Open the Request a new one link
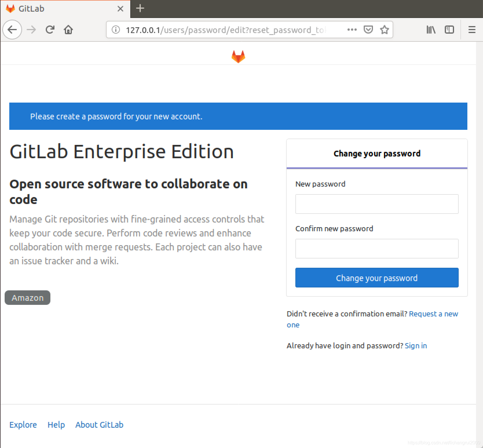This screenshot has width=483, height=448. 433,314
